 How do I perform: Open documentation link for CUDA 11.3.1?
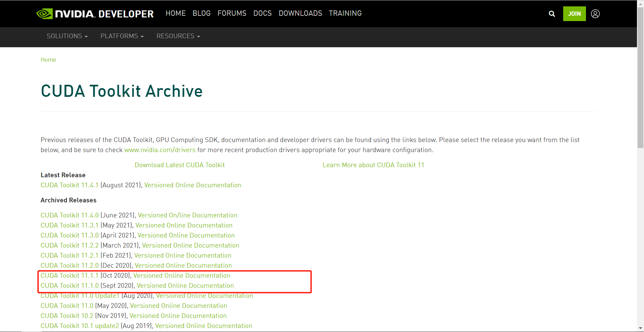pyautogui.click(x=184, y=225)
